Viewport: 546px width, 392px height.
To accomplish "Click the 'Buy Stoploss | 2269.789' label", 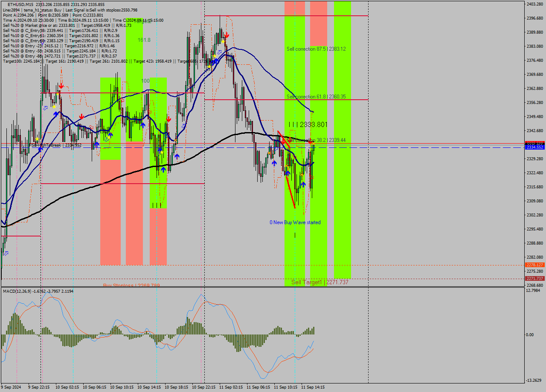I will point(131,285).
